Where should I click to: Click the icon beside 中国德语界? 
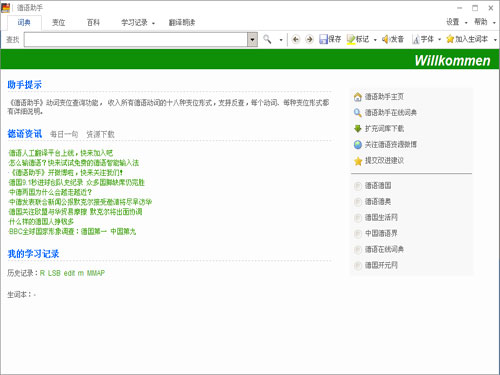358,234
